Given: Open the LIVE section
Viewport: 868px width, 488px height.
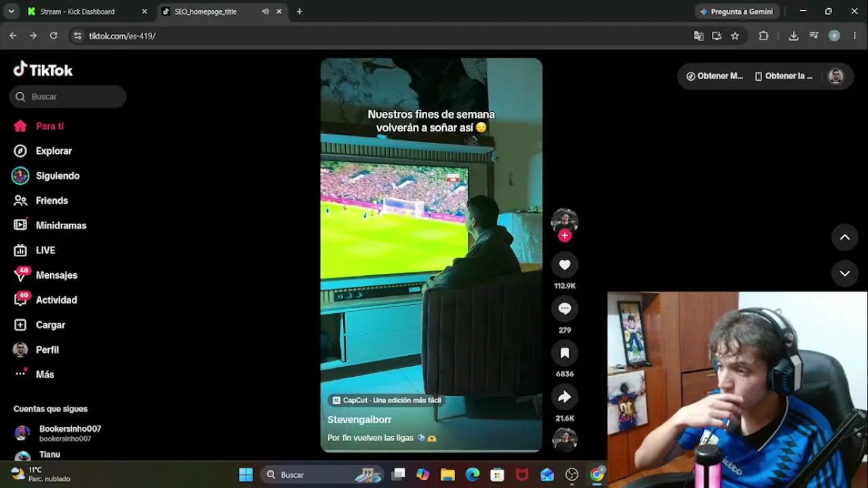Looking at the screenshot, I should [35, 251].
